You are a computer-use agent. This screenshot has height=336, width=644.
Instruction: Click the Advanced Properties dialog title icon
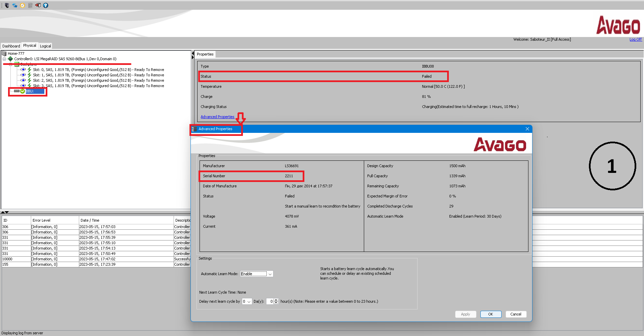click(194, 129)
